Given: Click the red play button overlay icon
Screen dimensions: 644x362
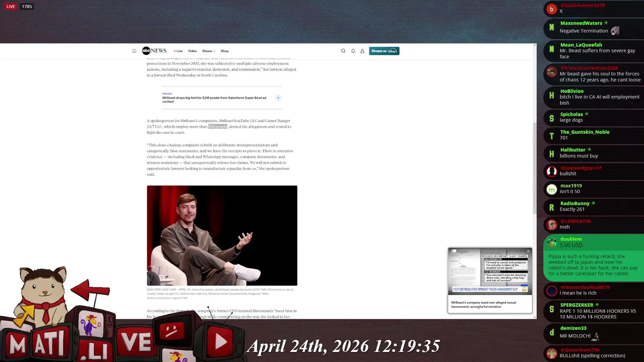Looking at the screenshot, I should point(220,342).
